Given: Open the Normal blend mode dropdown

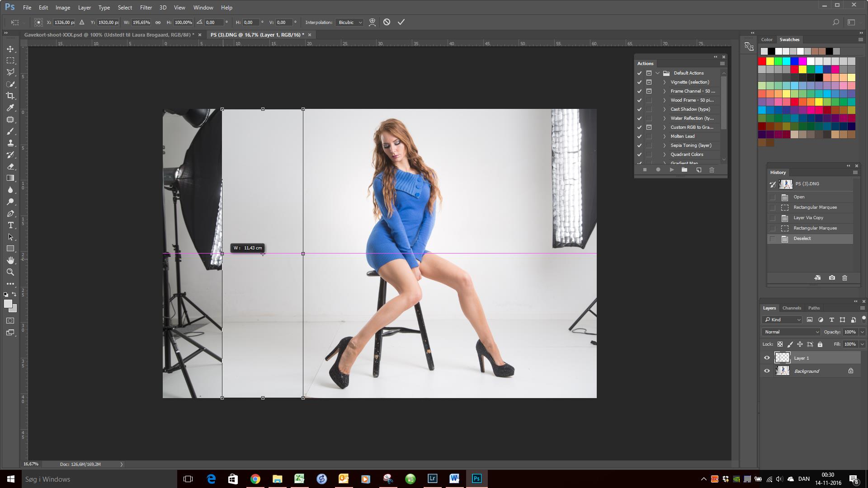Looking at the screenshot, I should pyautogui.click(x=791, y=332).
